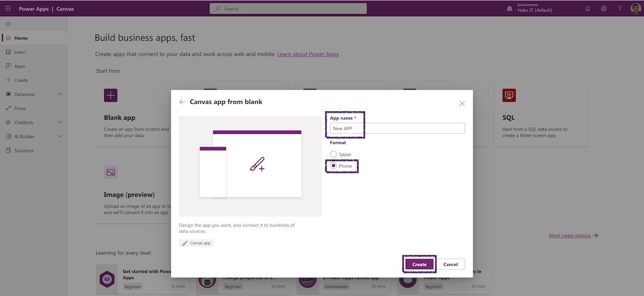Click the top Search box

click(x=288, y=9)
